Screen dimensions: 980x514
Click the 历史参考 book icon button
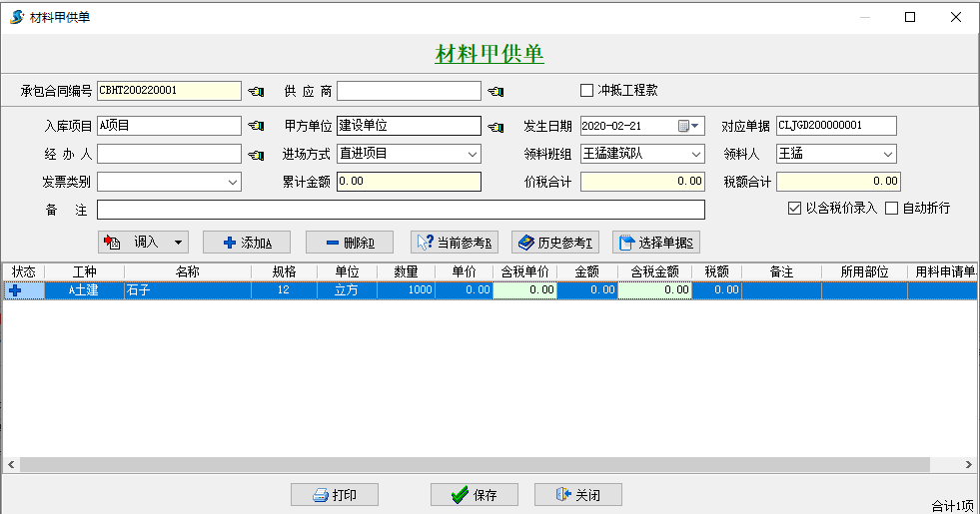click(x=554, y=243)
